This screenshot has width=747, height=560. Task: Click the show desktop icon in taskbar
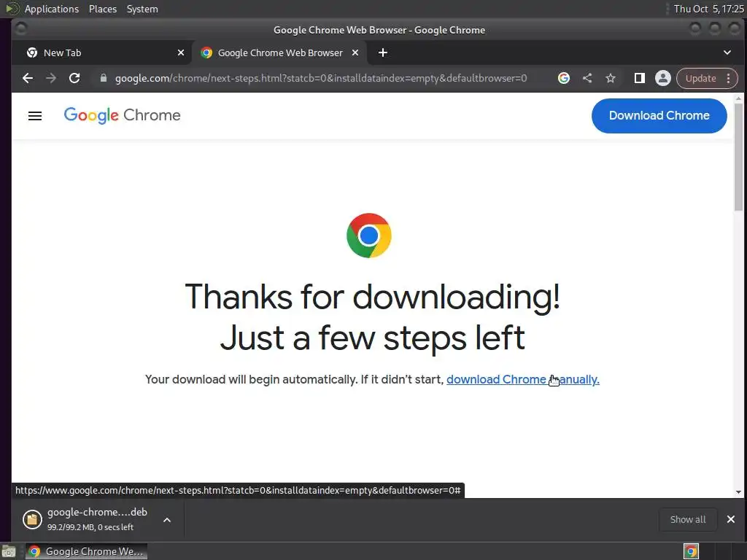click(x=9, y=551)
